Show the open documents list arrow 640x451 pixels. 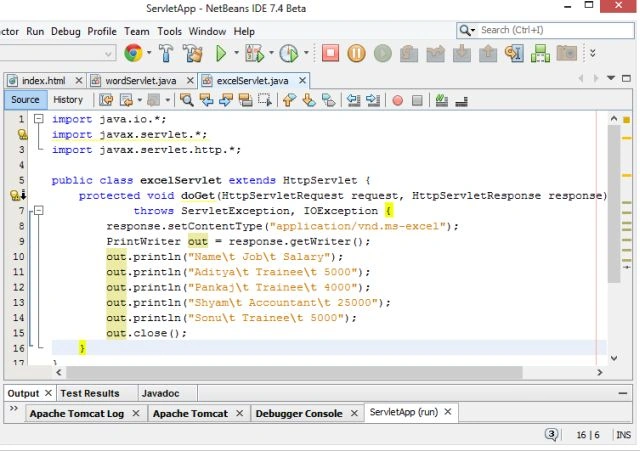coord(611,78)
